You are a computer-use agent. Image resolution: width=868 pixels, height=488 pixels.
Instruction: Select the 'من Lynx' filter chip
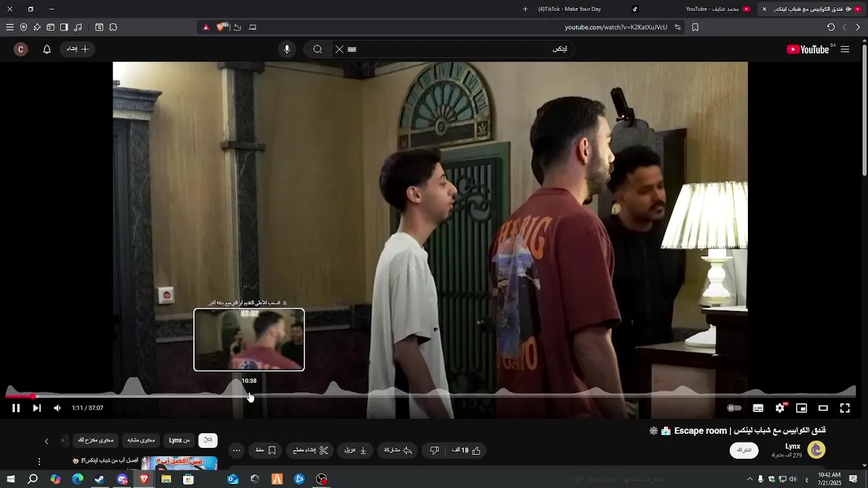pyautogui.click(x=179, y=440)
